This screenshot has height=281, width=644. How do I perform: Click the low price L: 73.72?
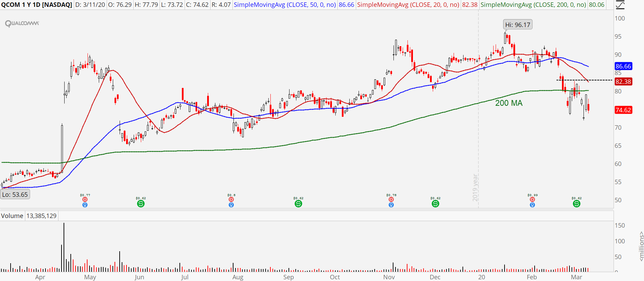(x=172, y=5)
